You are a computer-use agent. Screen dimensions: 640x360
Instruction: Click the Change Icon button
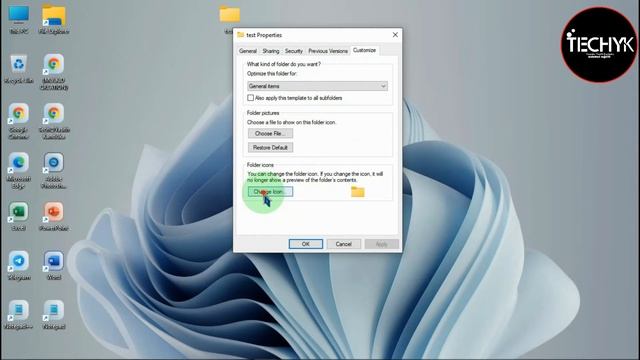tap(270, 191)
